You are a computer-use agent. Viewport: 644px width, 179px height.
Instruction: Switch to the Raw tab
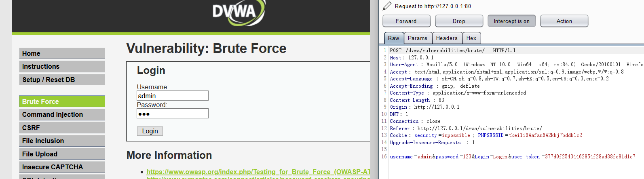point(393,38)
